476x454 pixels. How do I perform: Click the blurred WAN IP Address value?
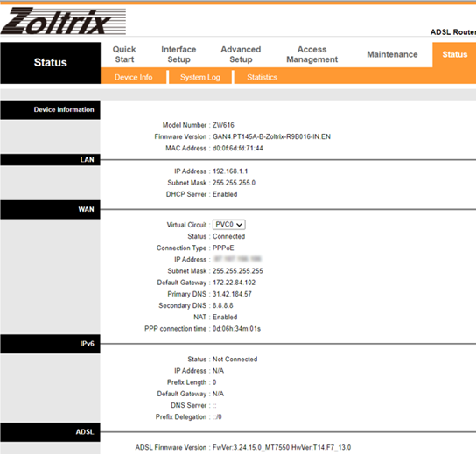coord(238,259)
